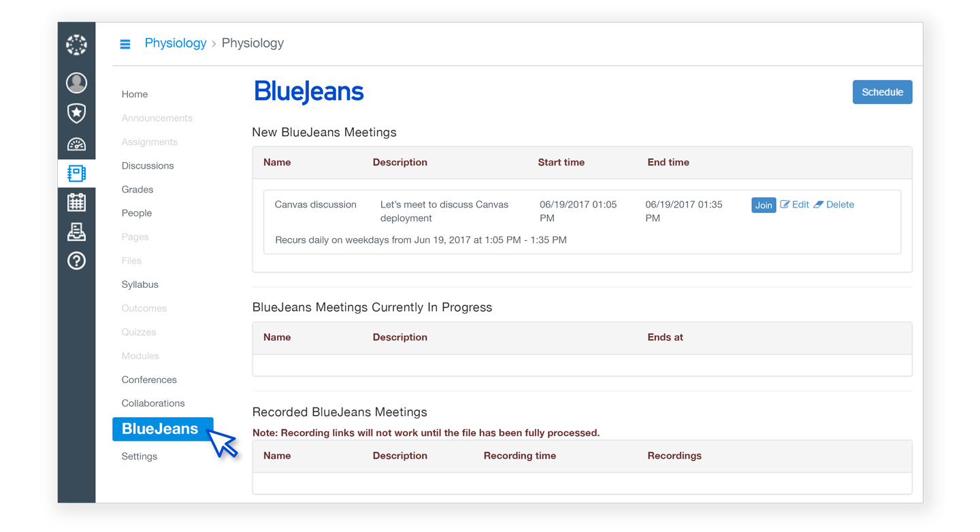The width and height of the screenshot is (980, 532).
Task: Click the Canvas logo icon in sidebar
Action: 76,45
